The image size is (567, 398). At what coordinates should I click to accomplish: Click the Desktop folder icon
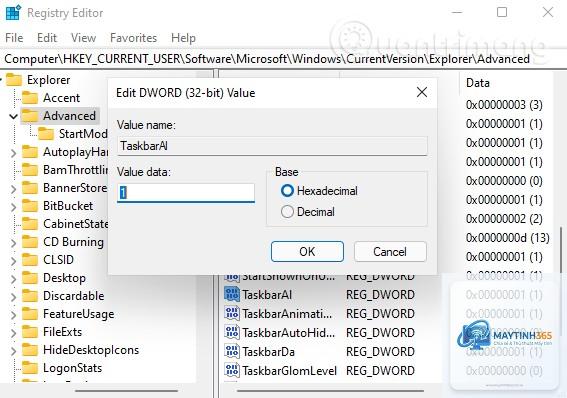point(30,278)
